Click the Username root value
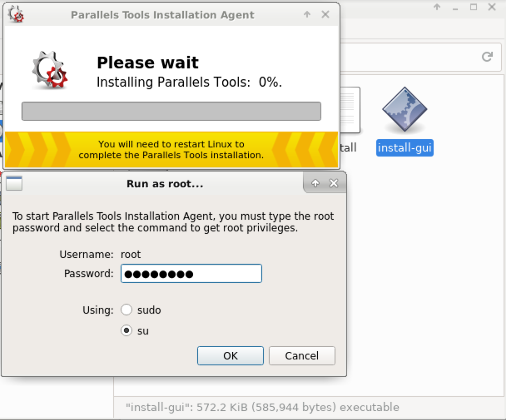 click(x=131, y=255)
